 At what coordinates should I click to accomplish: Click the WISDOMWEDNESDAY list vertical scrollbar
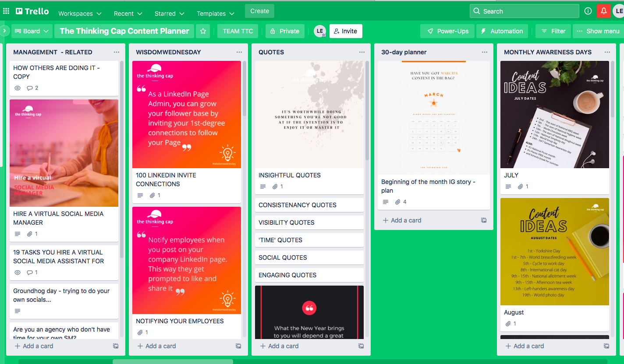tap(245, 88)
